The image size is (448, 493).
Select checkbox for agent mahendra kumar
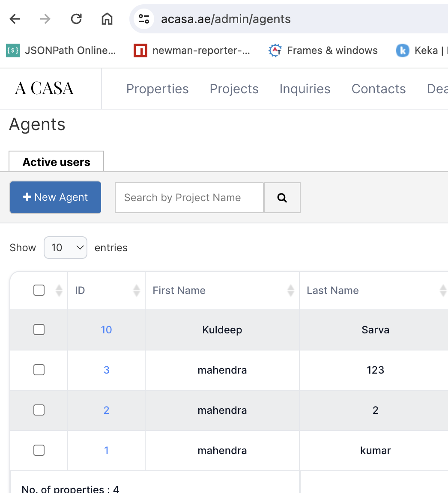click(x=39, y=450)
